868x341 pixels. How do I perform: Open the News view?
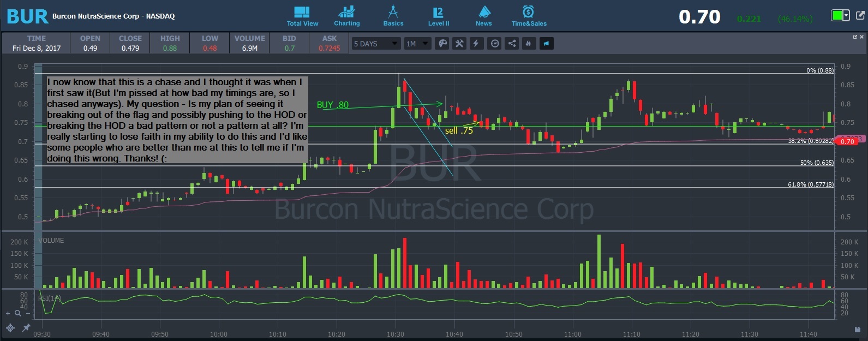point(484,16)
